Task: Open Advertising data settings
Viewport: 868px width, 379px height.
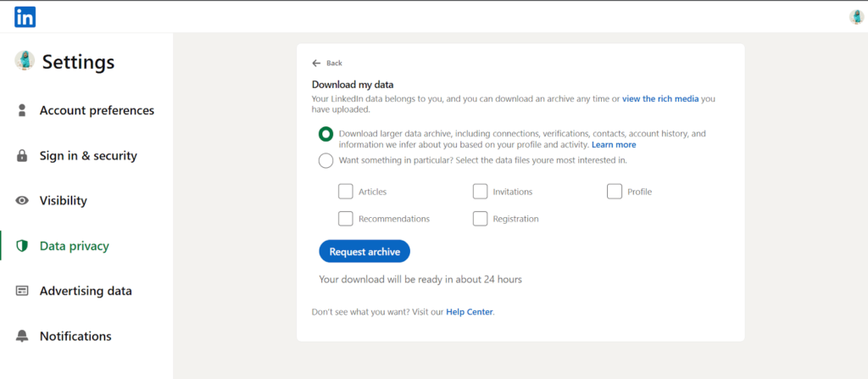Action: point(86,291)
